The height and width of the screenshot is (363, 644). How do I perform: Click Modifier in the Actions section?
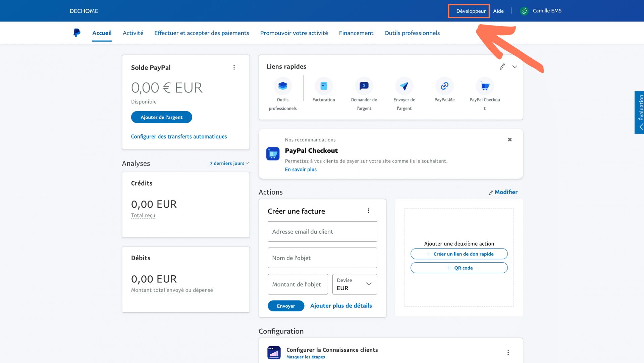click(x=503, y=192)
